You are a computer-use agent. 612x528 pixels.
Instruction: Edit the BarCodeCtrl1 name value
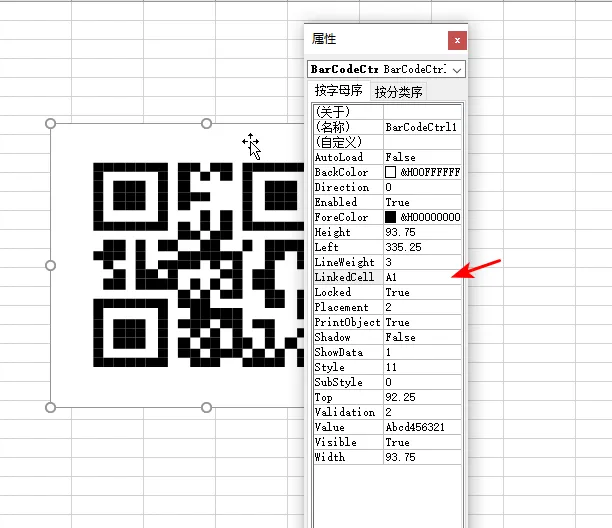(x=422, y=127)
